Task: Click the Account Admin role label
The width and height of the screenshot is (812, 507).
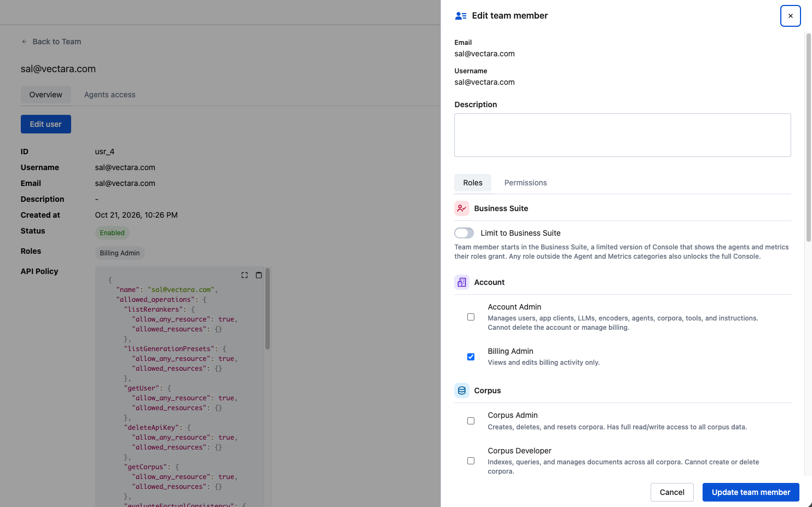Action: coord(514,307)
